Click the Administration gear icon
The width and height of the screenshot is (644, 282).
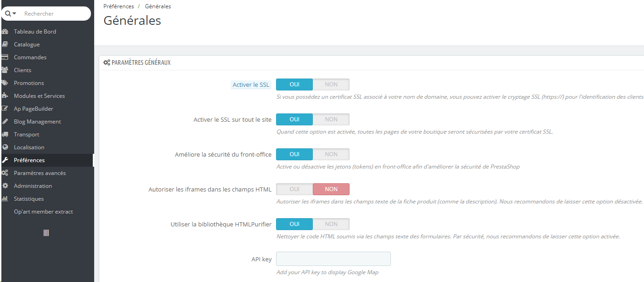(x=5, y=186)
